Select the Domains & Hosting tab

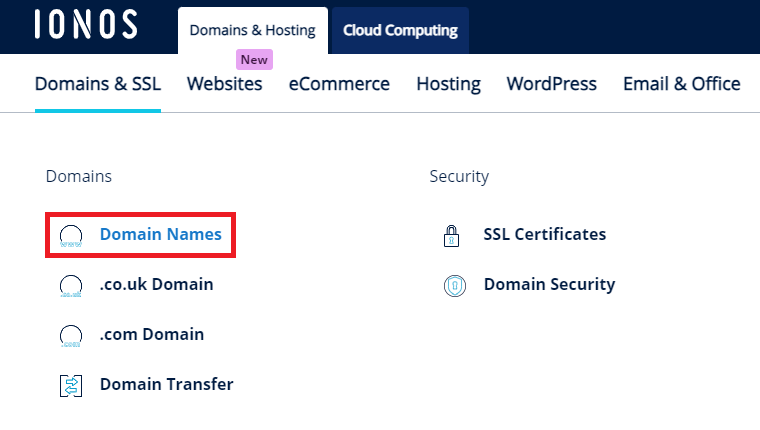pos(253,30)
